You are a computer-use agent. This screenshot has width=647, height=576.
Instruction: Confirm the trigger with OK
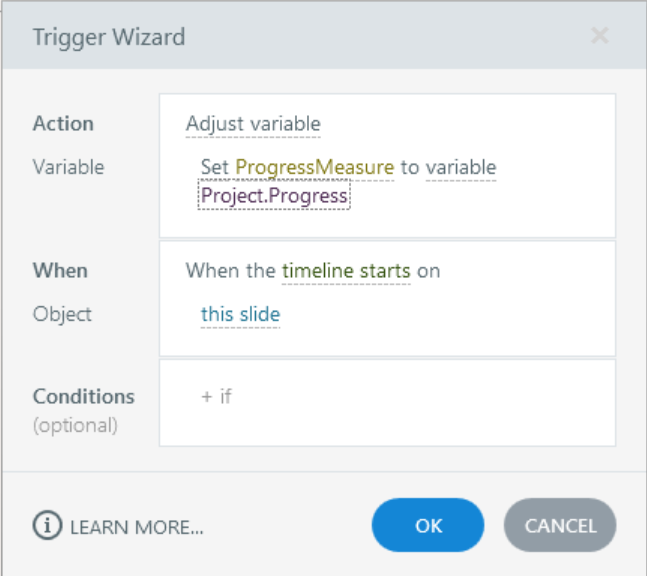[x=428, y=526]
